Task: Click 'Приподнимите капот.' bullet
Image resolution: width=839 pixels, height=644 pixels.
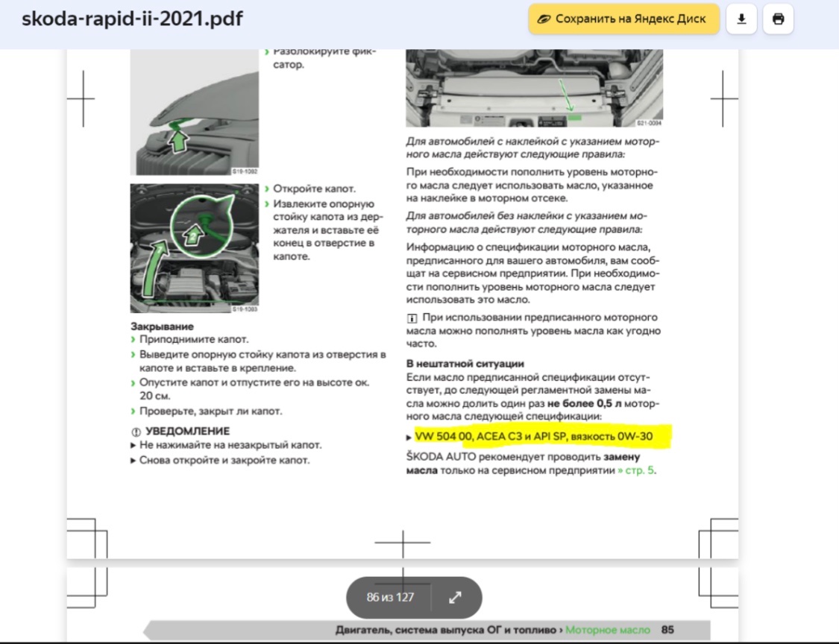Action: pos(194,339)
